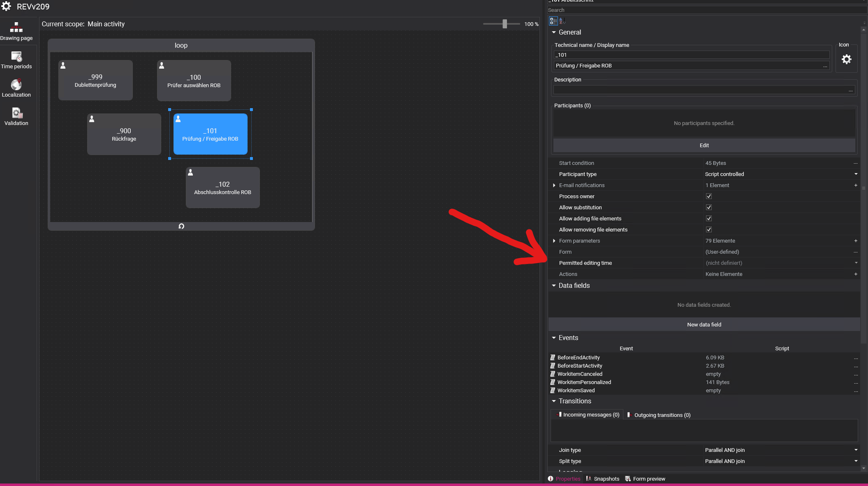Click New data field button
Viewport: 868px width, 486px height.
coord(704,324)
